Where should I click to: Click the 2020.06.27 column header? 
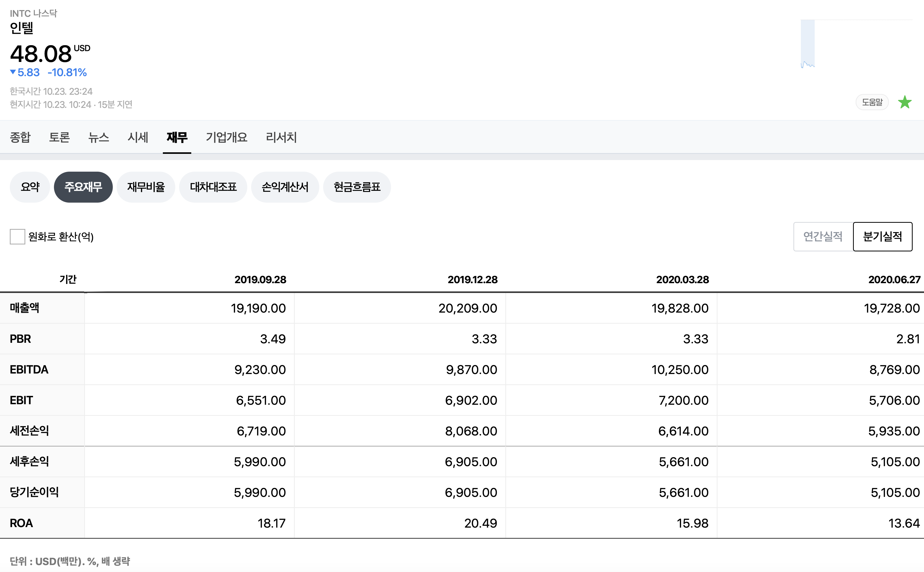pos(894,280)
